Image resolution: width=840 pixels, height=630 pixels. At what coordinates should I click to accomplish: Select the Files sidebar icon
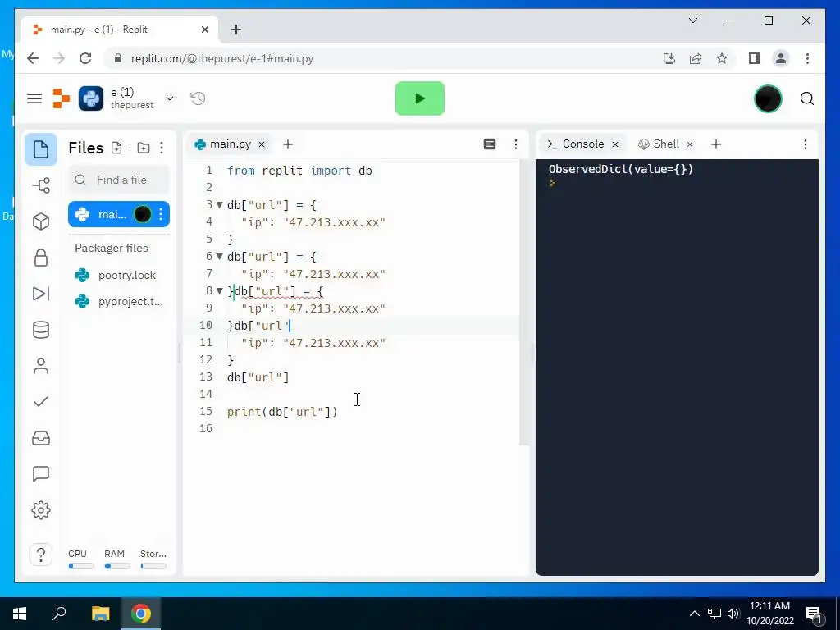(41, 149)
